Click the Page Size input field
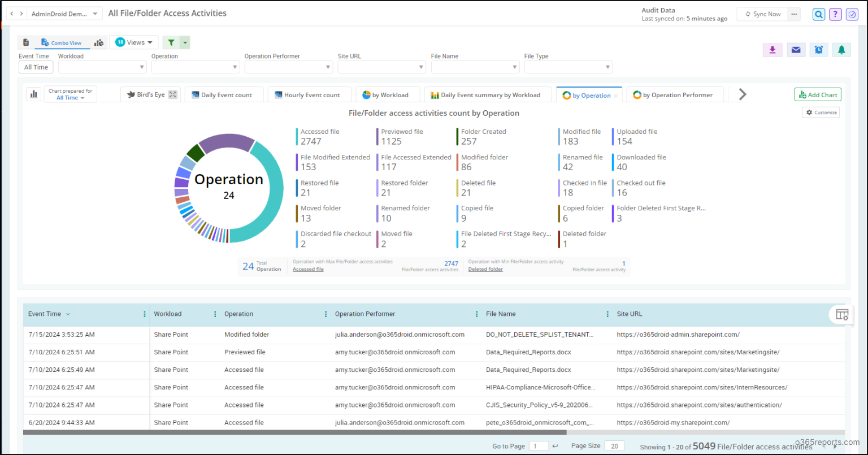 click(x=614, y=446)
